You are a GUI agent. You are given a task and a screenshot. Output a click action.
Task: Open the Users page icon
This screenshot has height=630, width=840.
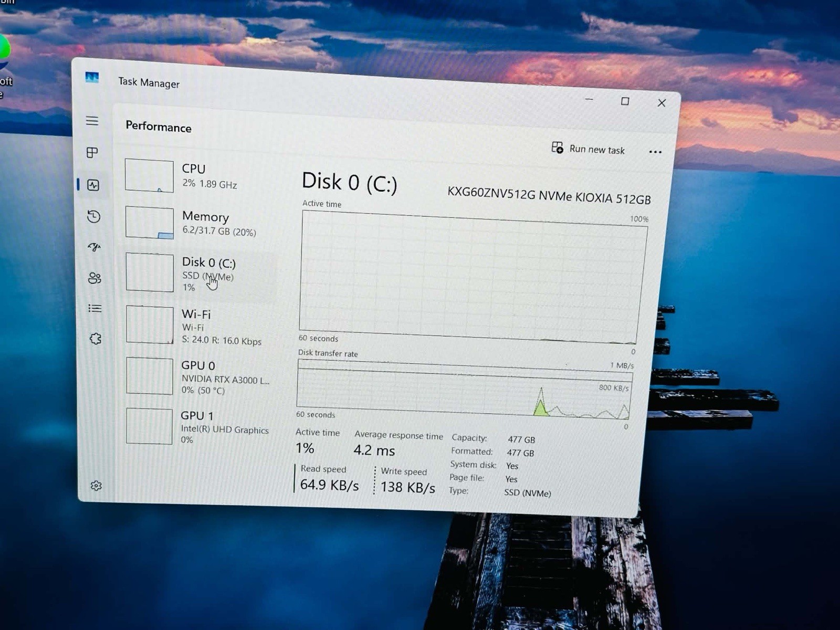point(94,278)
